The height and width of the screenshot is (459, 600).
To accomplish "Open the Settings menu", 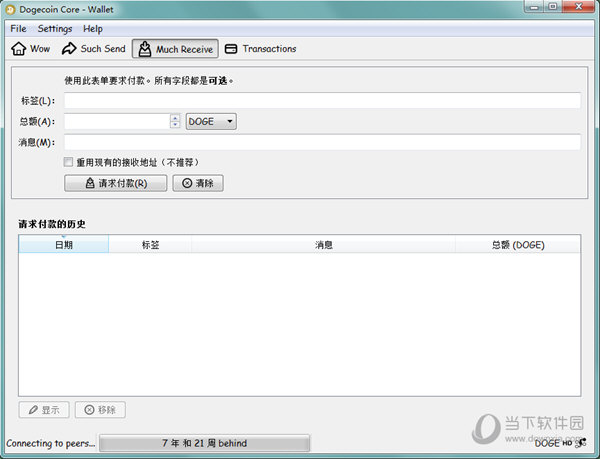I will 55,29.
